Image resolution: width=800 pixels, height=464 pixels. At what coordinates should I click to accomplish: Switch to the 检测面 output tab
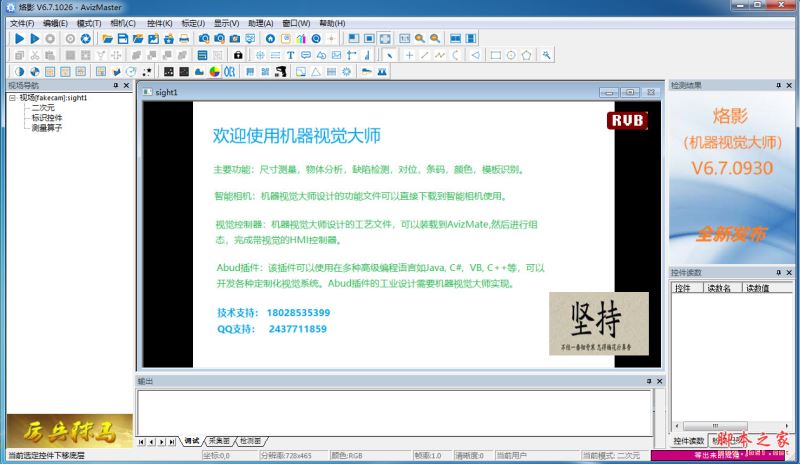[x=251, y=441]
